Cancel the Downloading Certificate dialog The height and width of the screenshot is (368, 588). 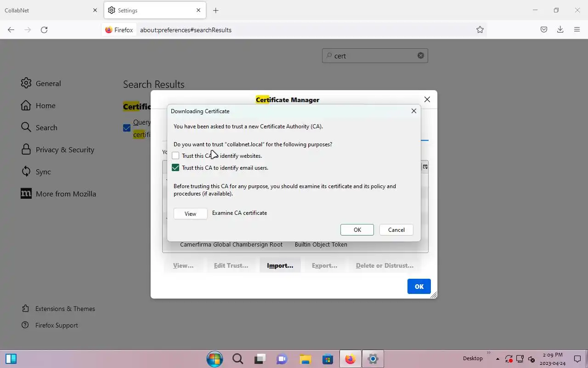(x=396, y=230)
